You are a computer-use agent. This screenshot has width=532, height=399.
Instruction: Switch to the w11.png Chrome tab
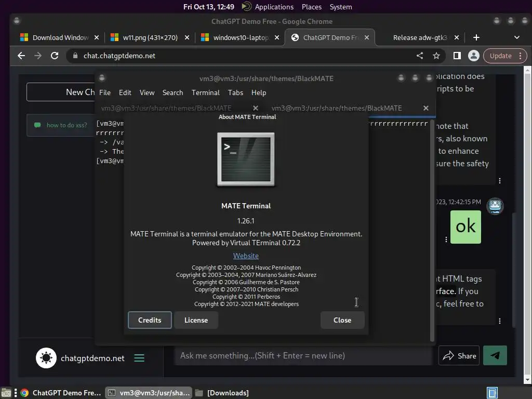(x=150, y=37)
